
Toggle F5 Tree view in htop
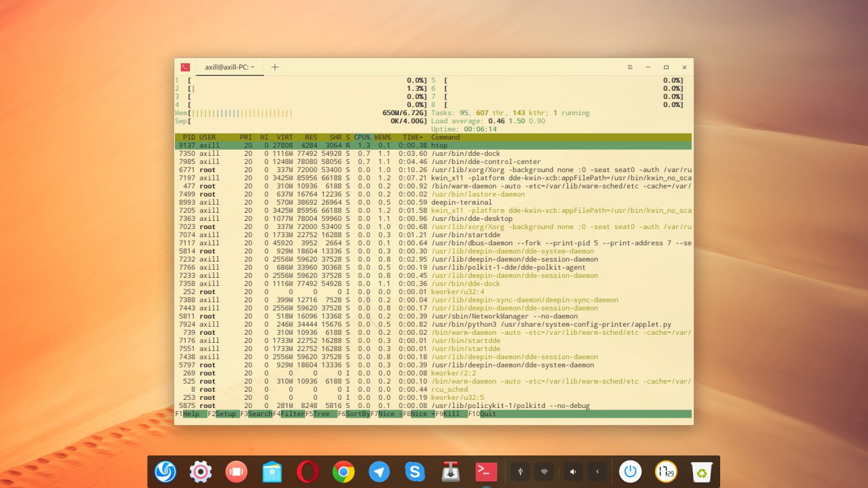(321, 413)
